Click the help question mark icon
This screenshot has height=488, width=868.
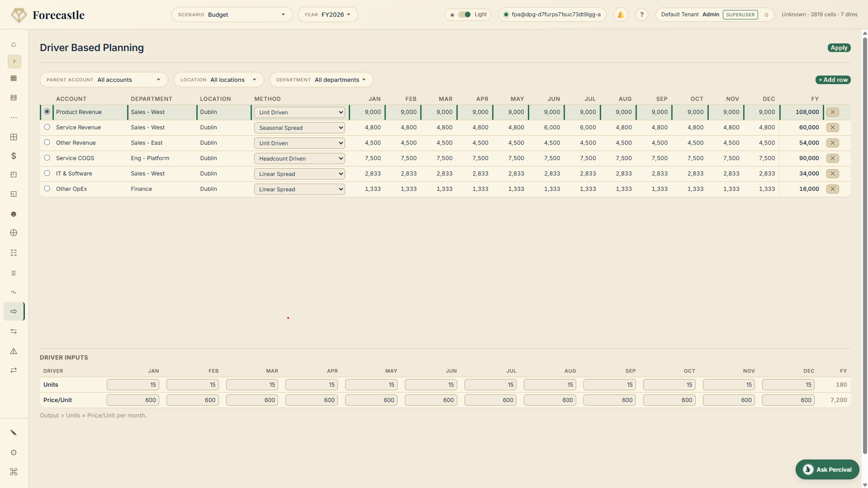(641, 14)
